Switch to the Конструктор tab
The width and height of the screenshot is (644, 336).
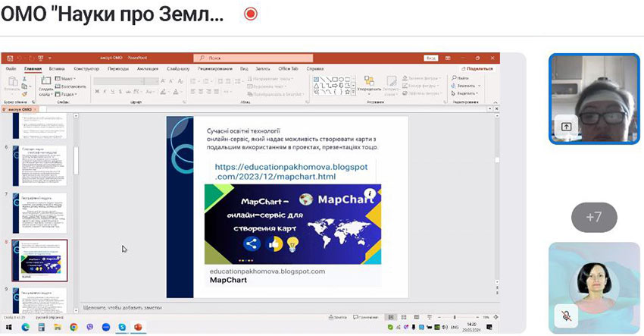tap(86, 69)
